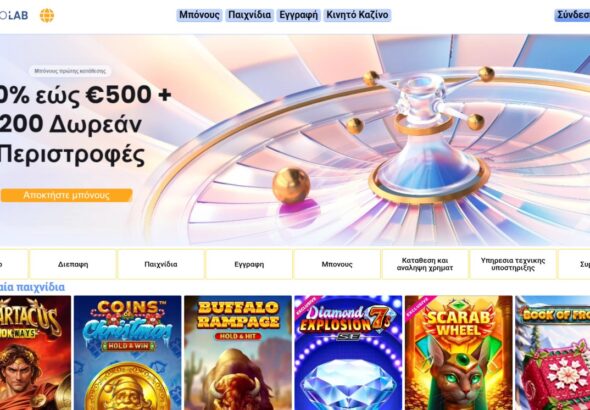
Task: Select the Διεπαφη category tab
Action: coord(73,264)
